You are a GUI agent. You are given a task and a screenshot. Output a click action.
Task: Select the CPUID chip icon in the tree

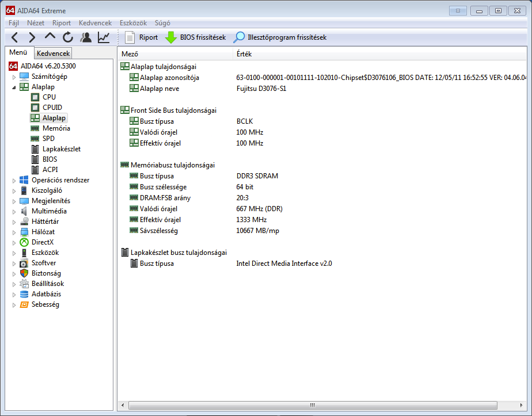point(35,108)
